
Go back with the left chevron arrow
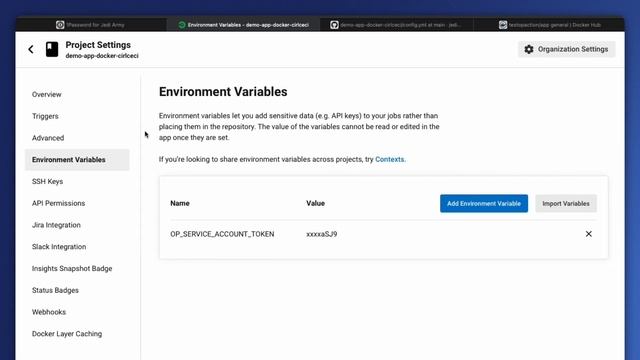(31, 49)
